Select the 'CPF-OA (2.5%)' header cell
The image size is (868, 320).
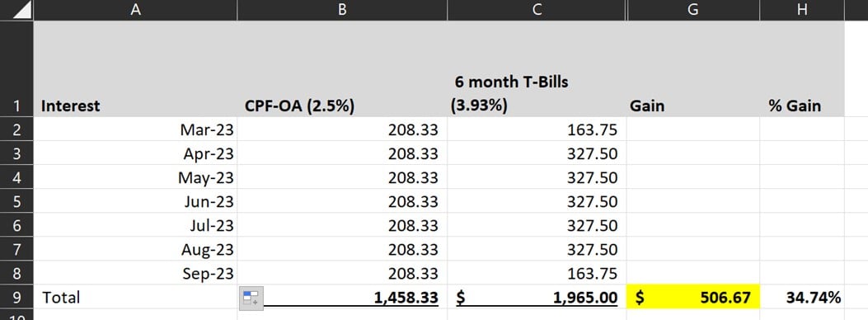click(342, 68)
